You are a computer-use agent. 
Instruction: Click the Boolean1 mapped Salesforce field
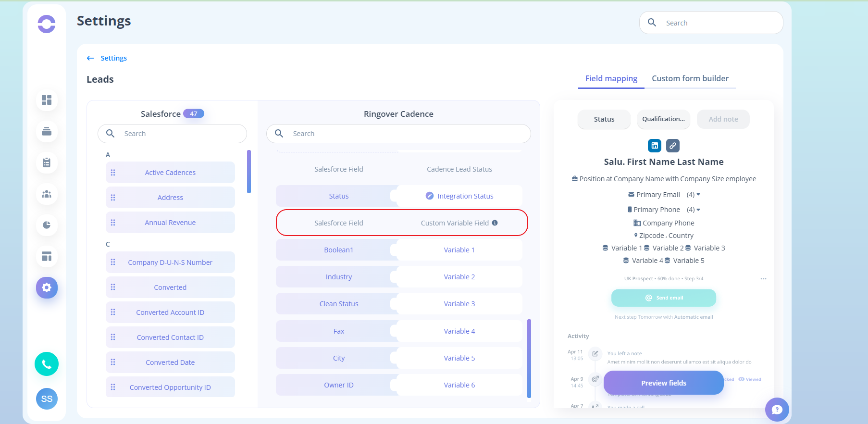point(338,250)
